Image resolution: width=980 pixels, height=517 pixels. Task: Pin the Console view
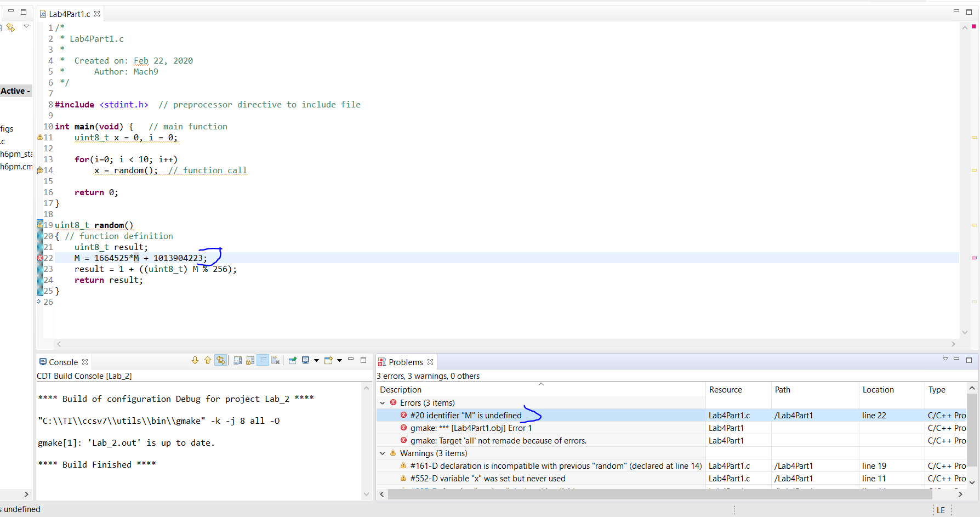point(292,360)
